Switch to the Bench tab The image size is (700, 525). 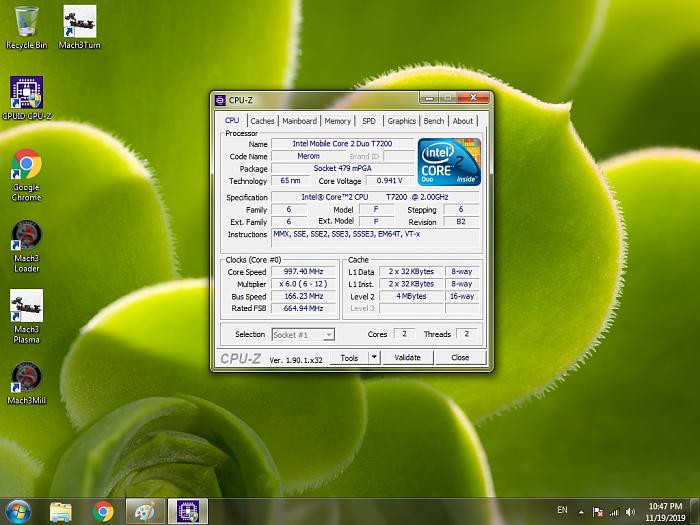click(433, 121)
